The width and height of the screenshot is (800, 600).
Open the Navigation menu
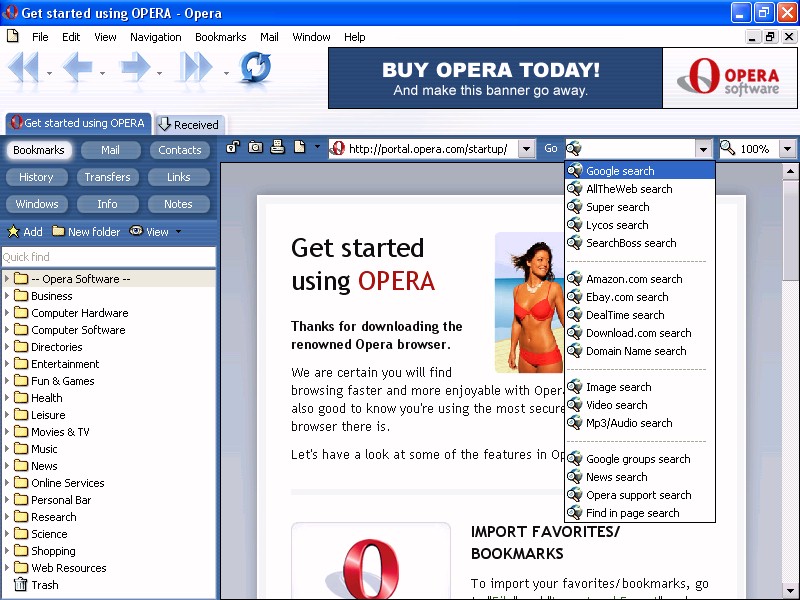(x=156, y=37)
